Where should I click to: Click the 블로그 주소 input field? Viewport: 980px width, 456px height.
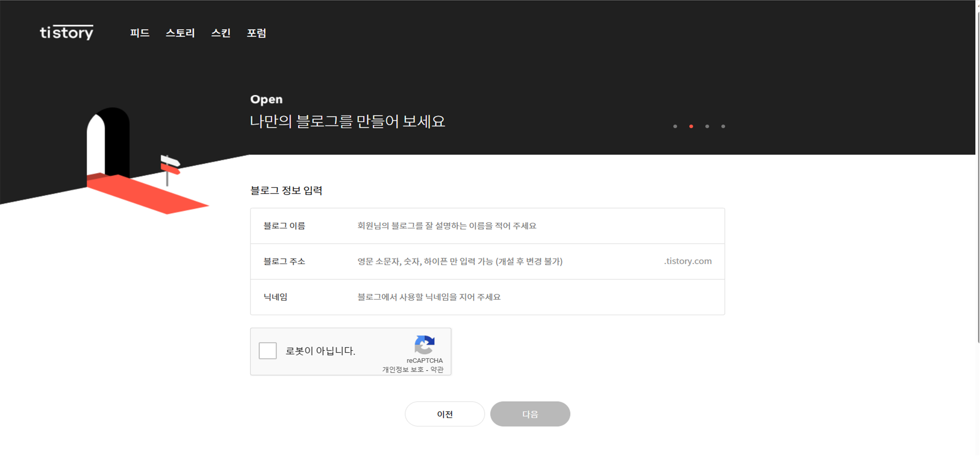[508, 261]
